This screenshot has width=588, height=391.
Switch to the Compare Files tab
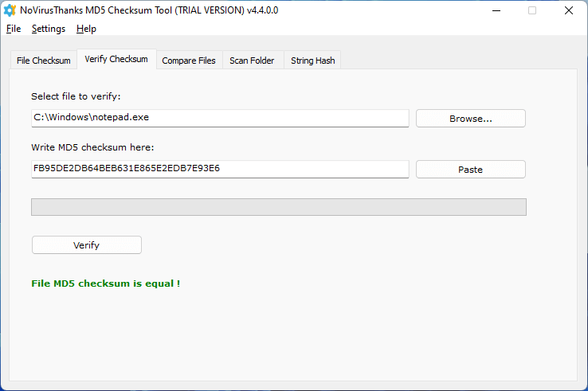click(189, 61)
